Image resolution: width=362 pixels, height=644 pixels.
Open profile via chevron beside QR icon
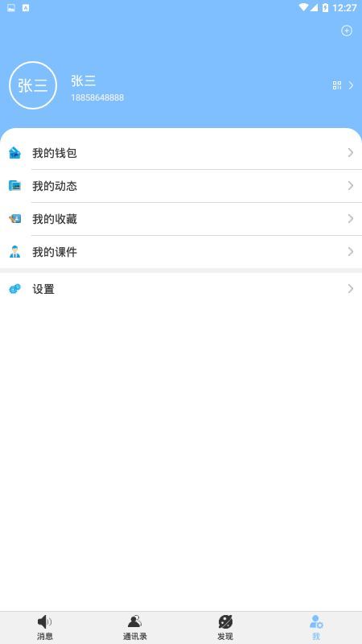click(x=351, y=85)
